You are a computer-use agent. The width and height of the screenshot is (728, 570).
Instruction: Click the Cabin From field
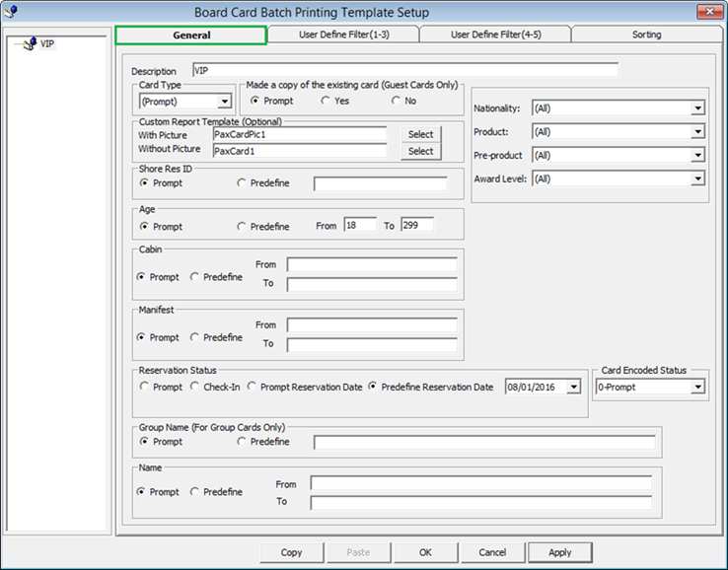pos(372,264)
